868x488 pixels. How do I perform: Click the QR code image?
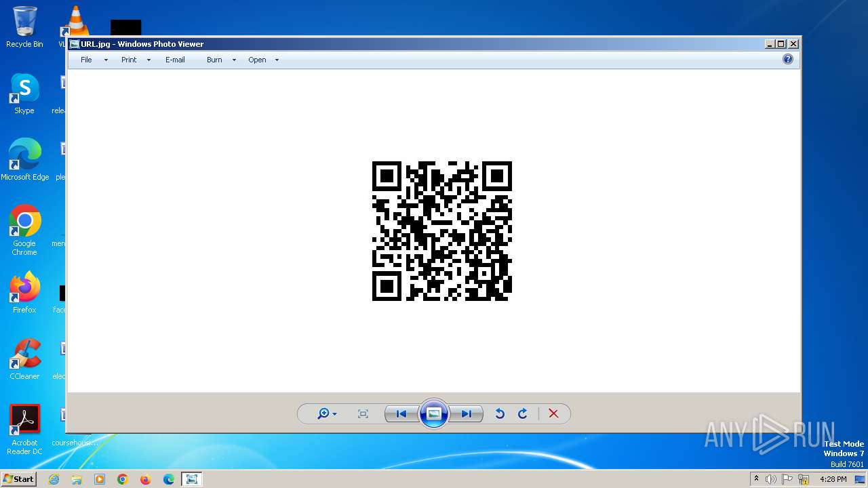pos(442,231)
